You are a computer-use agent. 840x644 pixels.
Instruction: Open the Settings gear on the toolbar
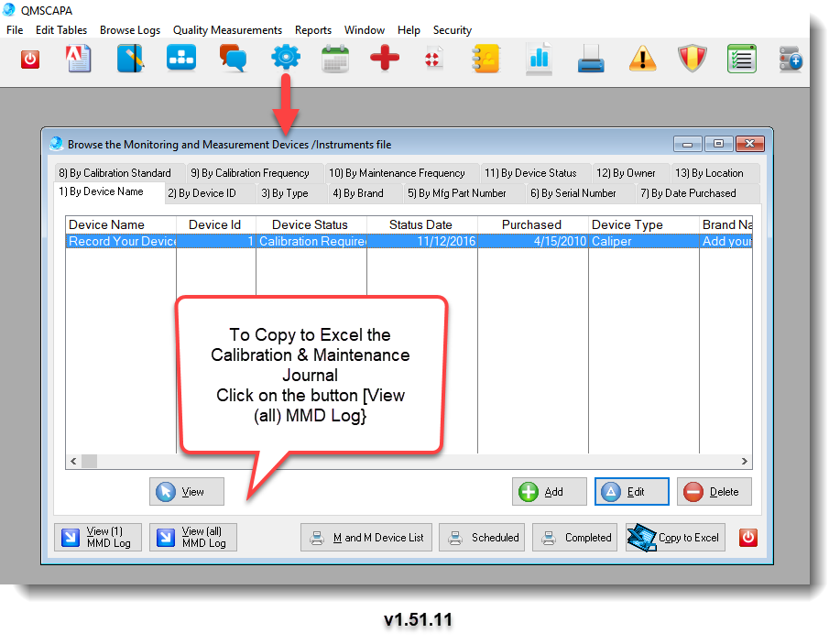coord(285,57)
